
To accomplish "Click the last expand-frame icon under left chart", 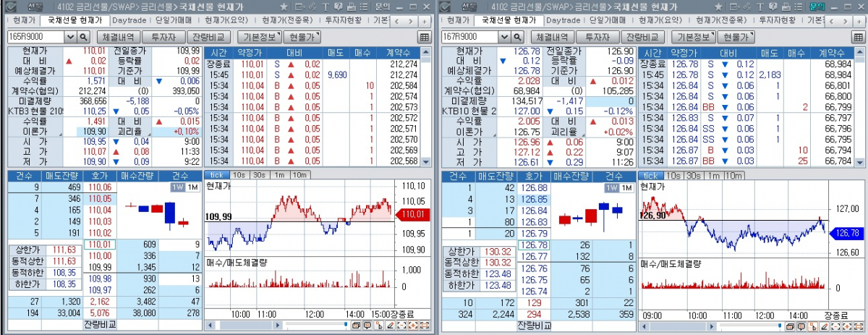I will click(x=425, y=326).
